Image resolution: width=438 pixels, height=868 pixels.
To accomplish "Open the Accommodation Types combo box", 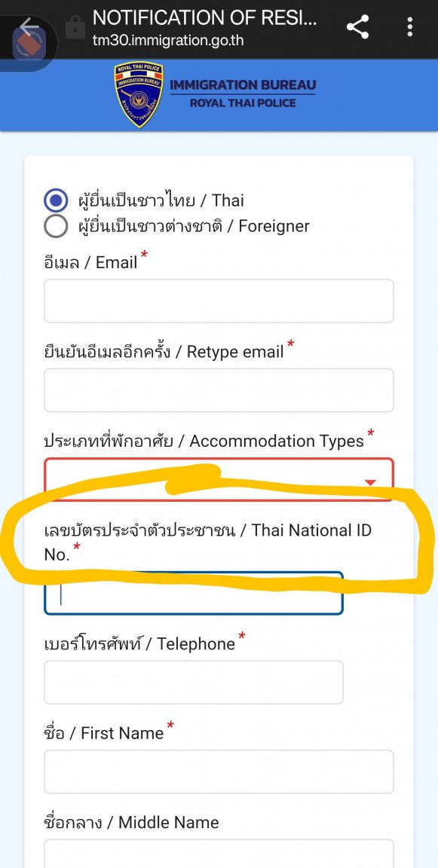I will coord(219,479).
